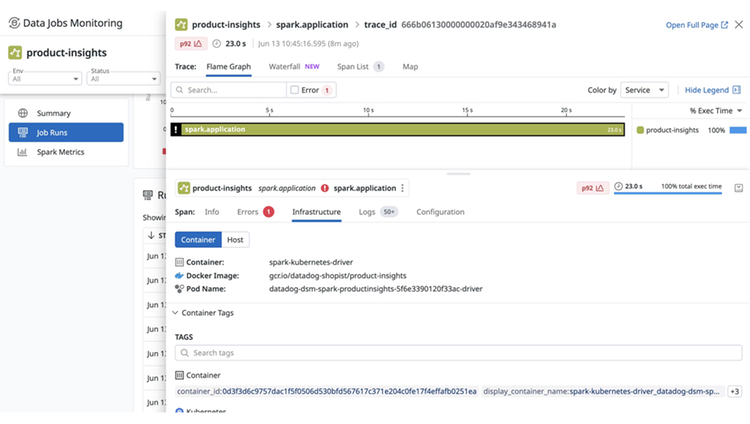Click the Open Full Page external link icon

coord(724,25)
